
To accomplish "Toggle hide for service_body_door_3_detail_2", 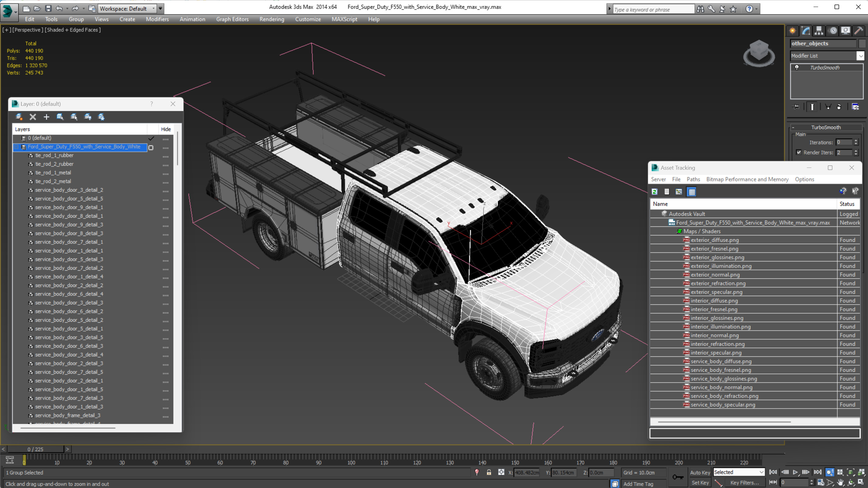I will pyautogui.click(x=166, y=191).
